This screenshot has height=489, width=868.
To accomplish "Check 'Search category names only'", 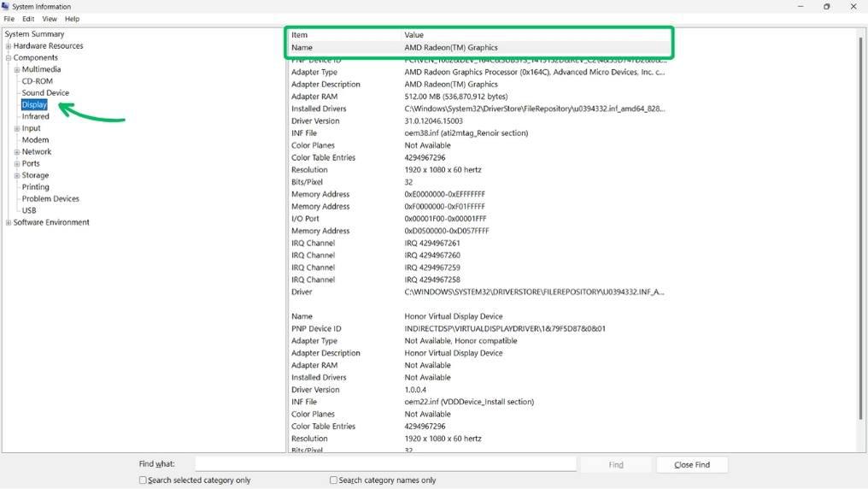I will (333, 480).
